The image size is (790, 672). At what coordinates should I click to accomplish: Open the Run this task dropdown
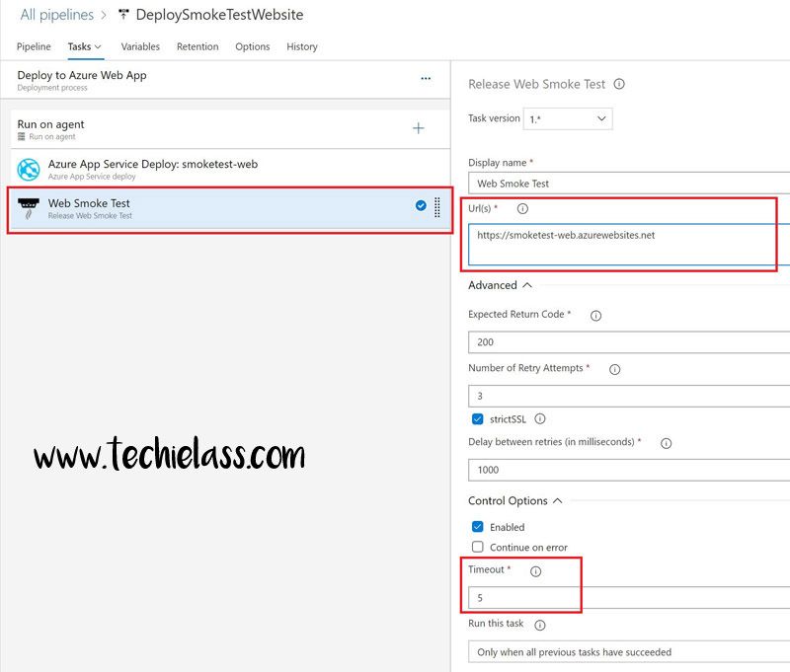click(x=629, y=652)
